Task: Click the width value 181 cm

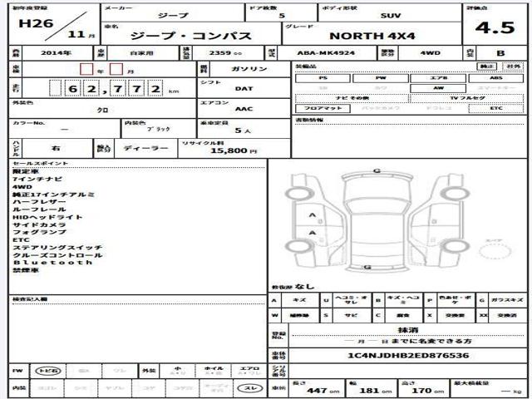Action: click(x=375, y=391)
